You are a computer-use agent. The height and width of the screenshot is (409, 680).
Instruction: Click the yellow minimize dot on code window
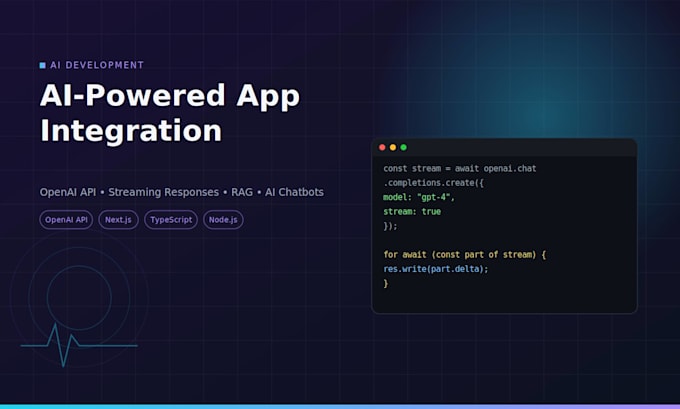(393, 147)
